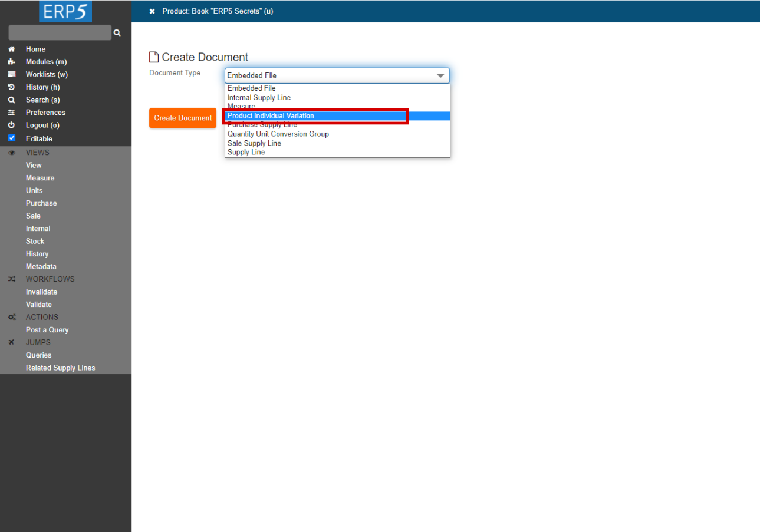Click the Create Document heading text
This screenshot has width=760, height=532.
(205, 57)
